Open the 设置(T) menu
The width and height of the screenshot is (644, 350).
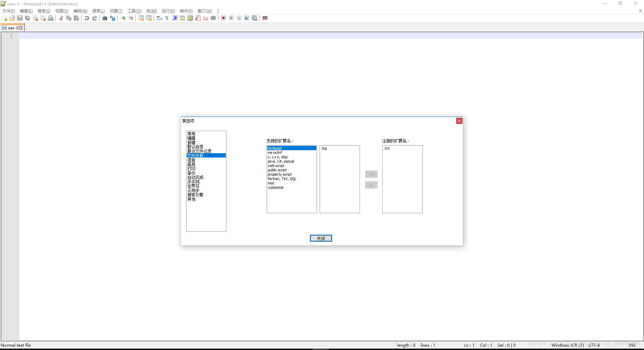116,11
